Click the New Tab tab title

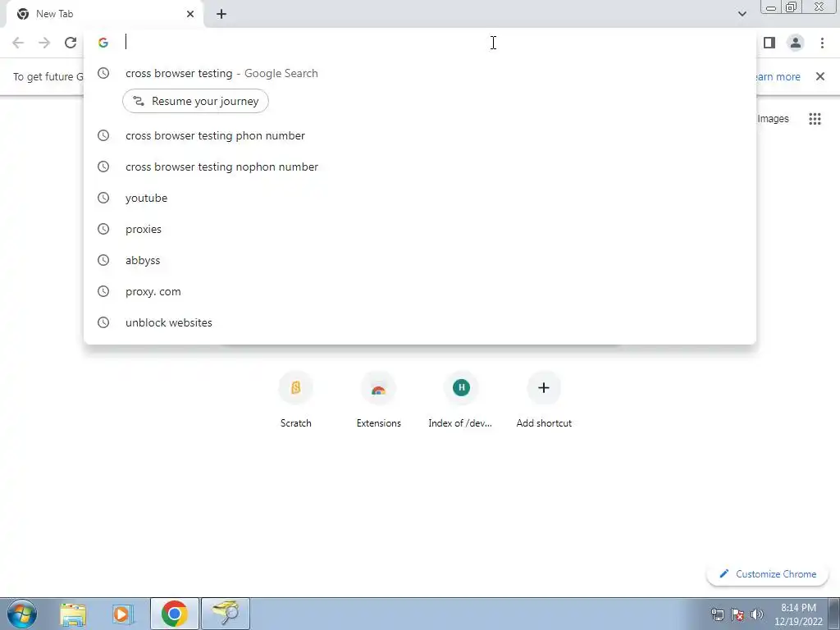[55, 14]
